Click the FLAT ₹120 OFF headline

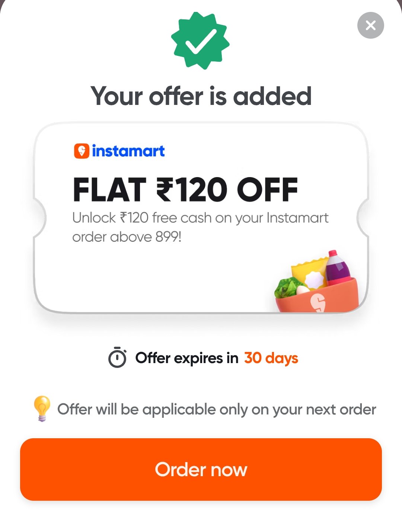point(185,189)
